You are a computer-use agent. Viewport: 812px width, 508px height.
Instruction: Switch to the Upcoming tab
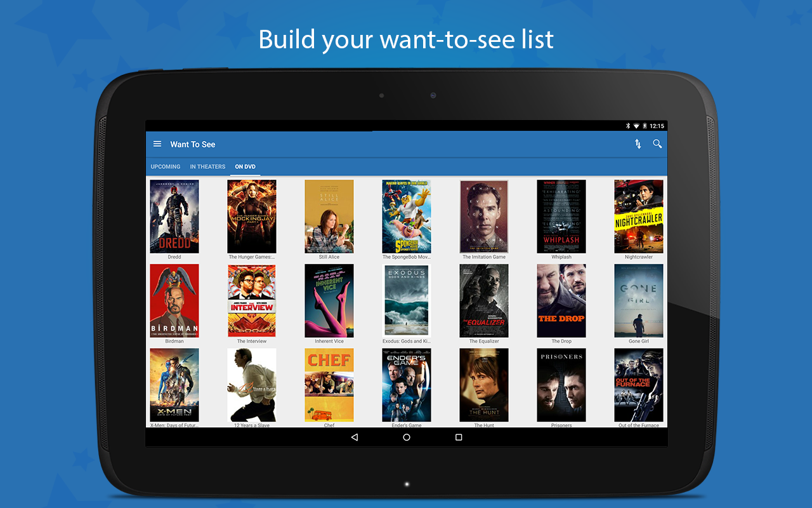166,166
